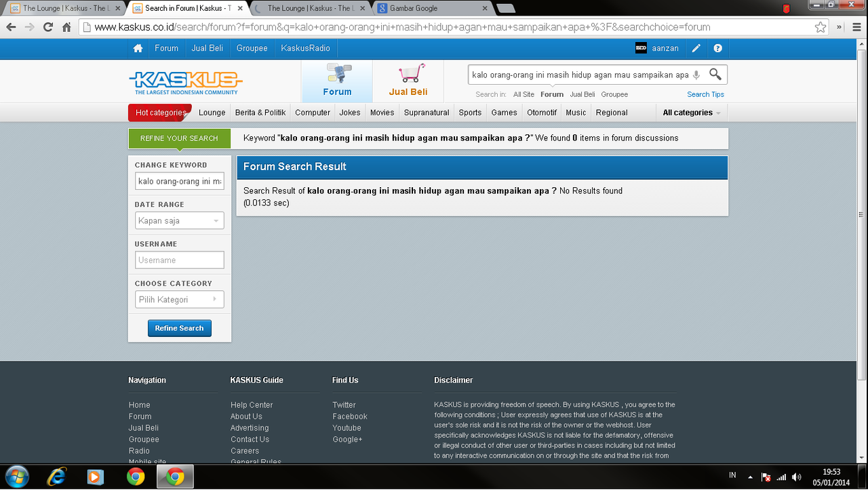Focus the Change Keyword input field
868x493 pixels.
coord(179,181)
